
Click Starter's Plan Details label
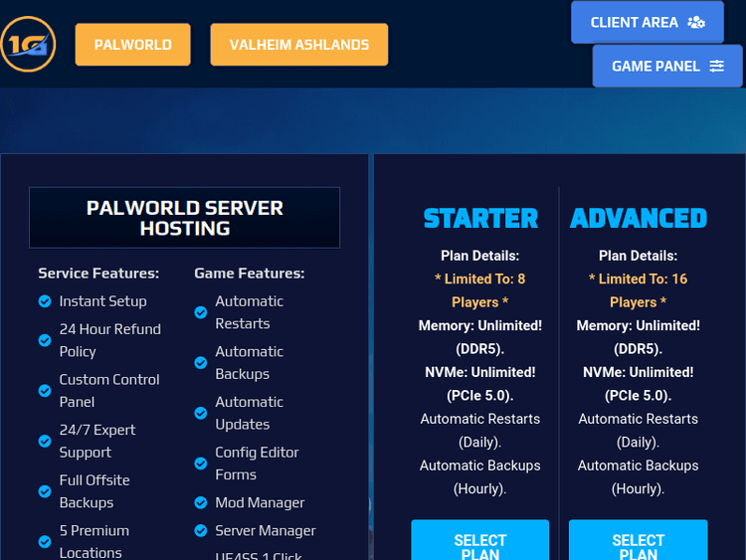(480, 256)
